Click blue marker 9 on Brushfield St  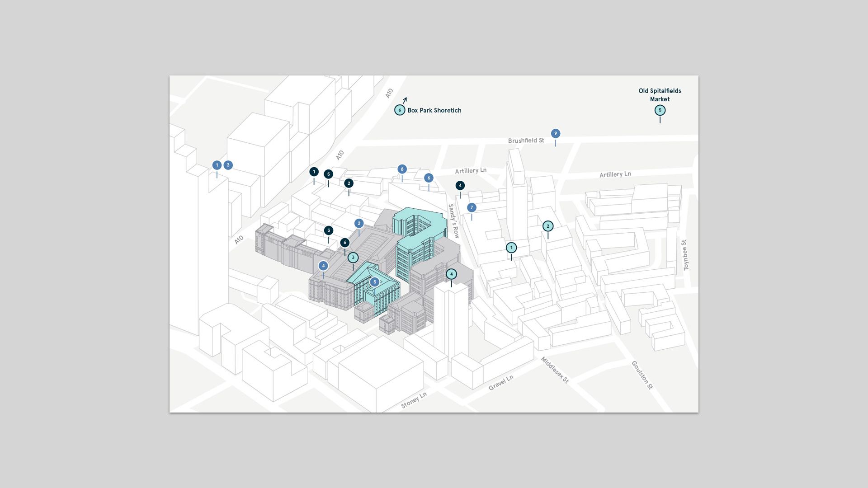[555, 133]
